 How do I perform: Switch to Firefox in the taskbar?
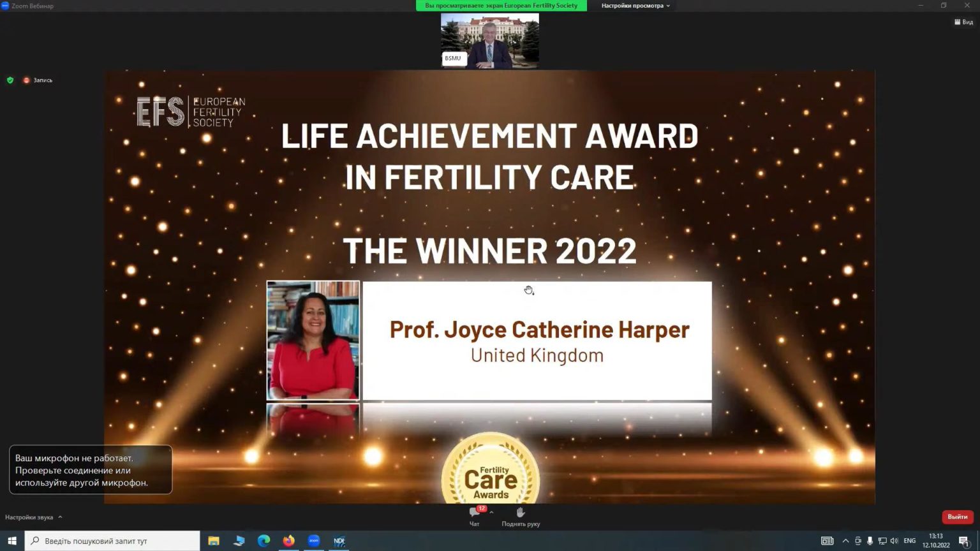tap(288, 541)
